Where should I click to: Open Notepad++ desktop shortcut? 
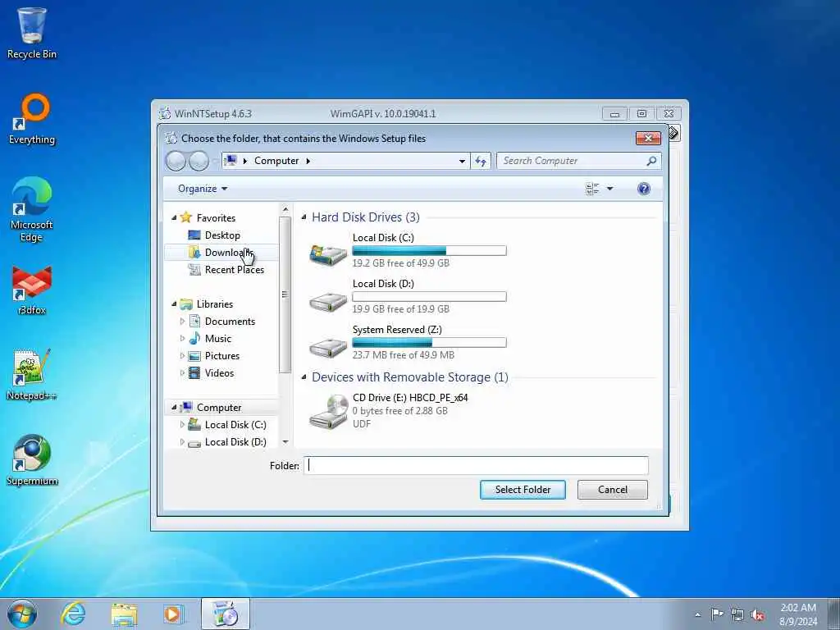[x=32, y=375]
